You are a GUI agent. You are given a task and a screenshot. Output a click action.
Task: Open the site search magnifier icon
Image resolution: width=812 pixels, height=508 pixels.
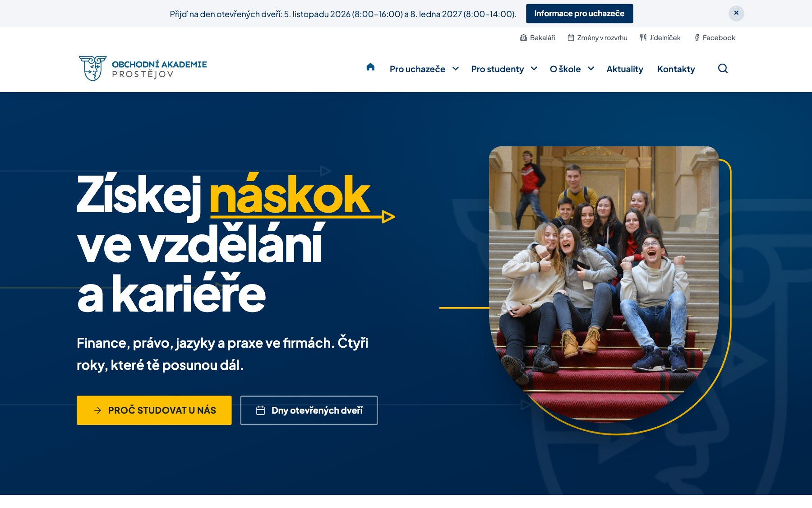coord(723,69)
